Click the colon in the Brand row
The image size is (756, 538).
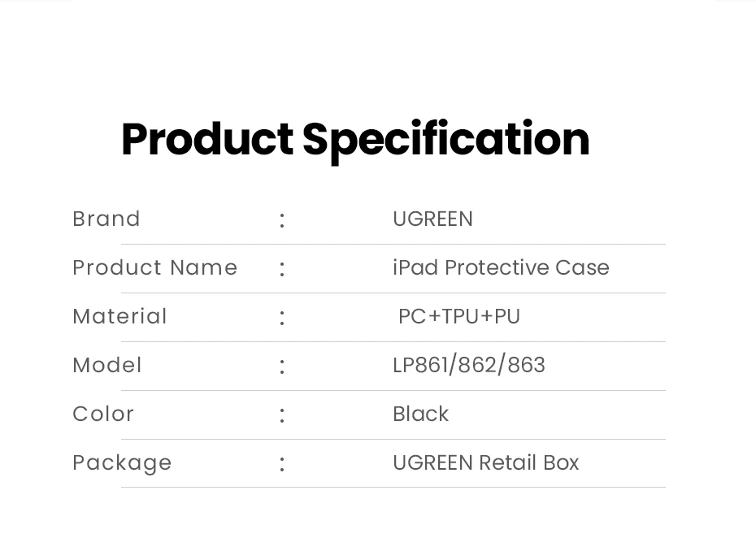[282, 221]
